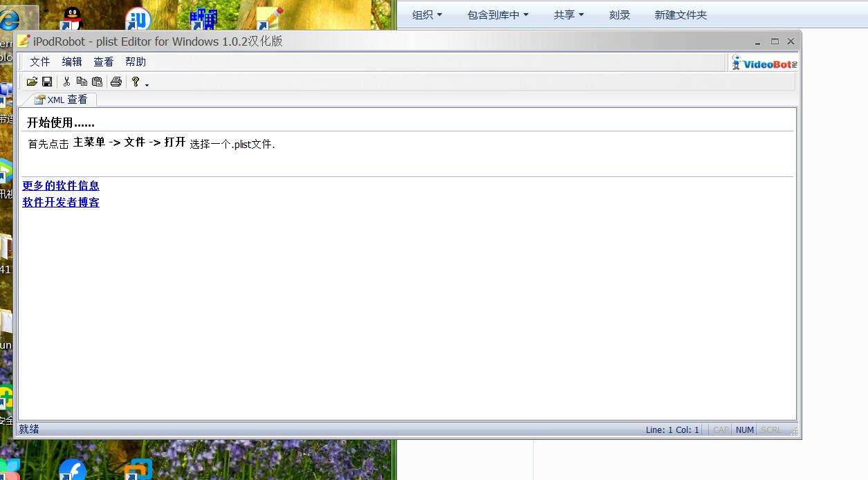Click the Paste clipboard icon

[x=97, y=82]
